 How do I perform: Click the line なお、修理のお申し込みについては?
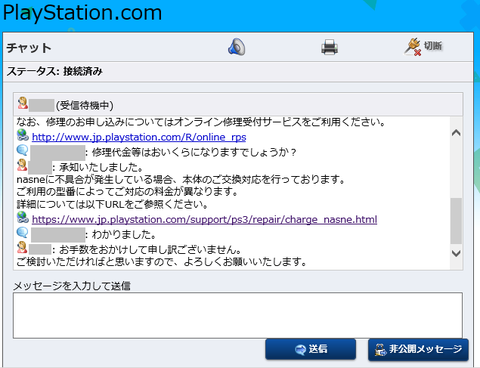(201, 122)
